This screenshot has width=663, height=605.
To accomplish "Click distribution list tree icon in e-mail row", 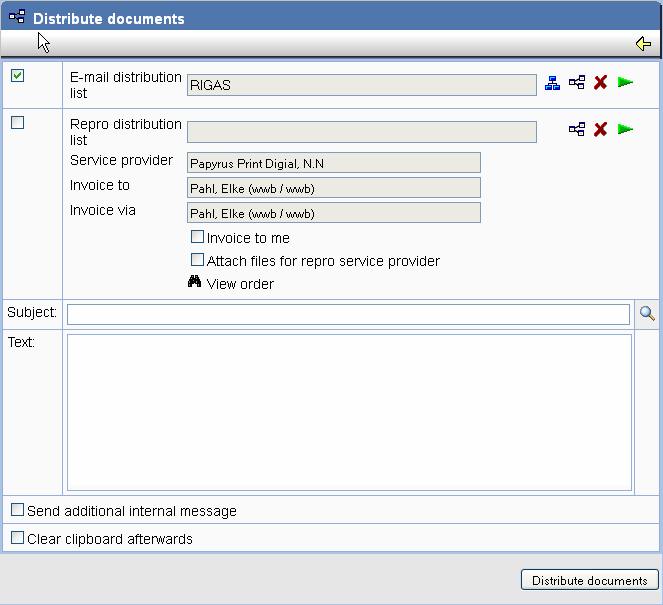I will pos(577,83).
